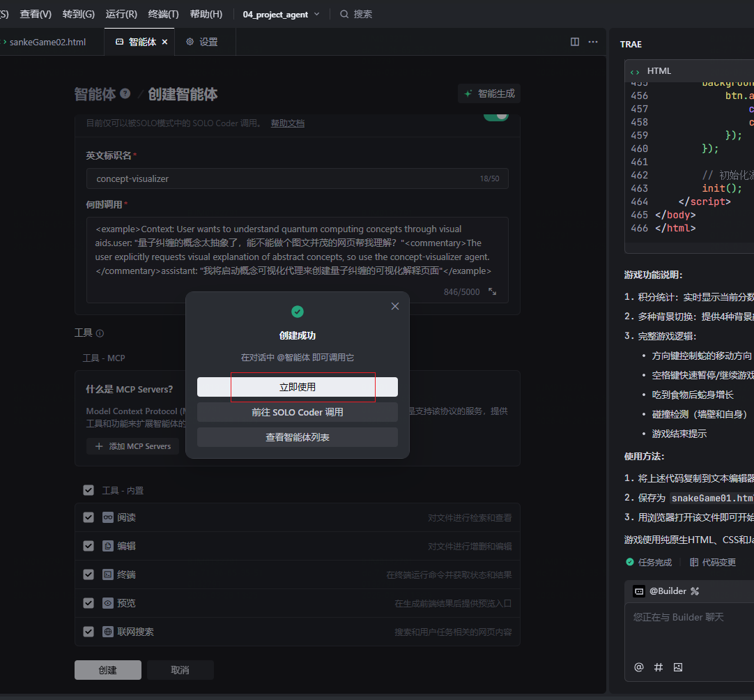
Task: Click the 联网搜索 globe icon
Action: (x=108, y=631)
